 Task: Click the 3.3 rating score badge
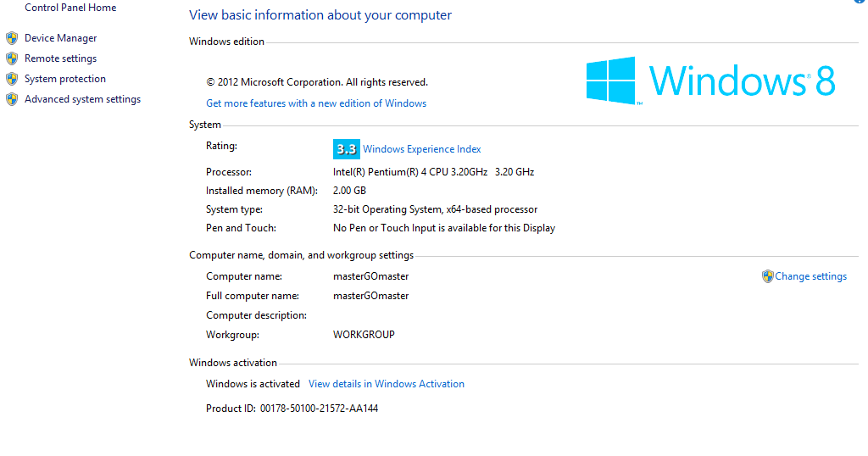point(347,149)
